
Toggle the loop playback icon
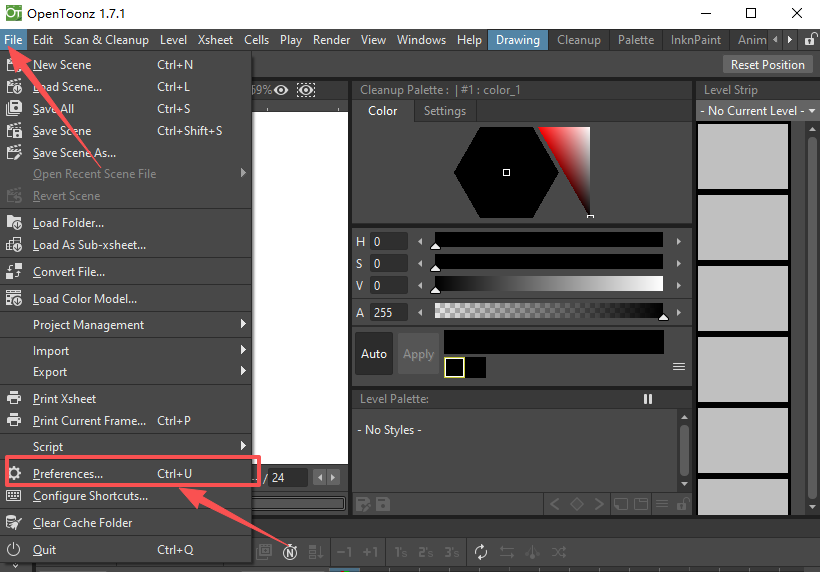(481, 552)
